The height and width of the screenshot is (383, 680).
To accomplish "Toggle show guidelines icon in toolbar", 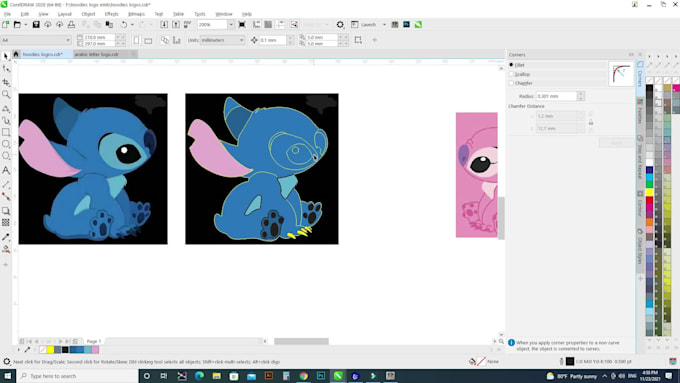I will (280, 25).
